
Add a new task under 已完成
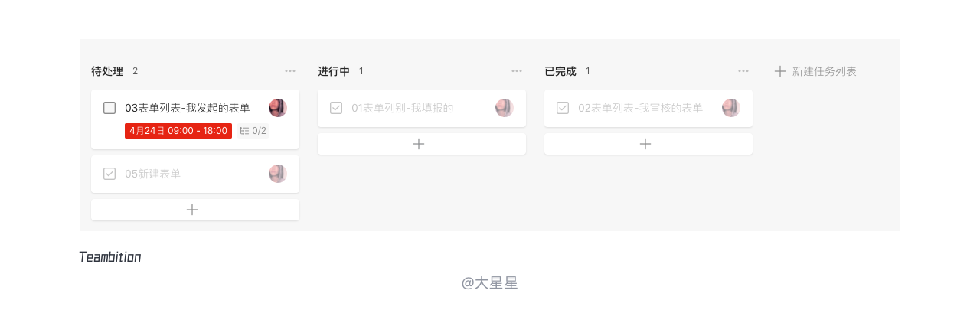pyautogui.click(x=645, y=144)
